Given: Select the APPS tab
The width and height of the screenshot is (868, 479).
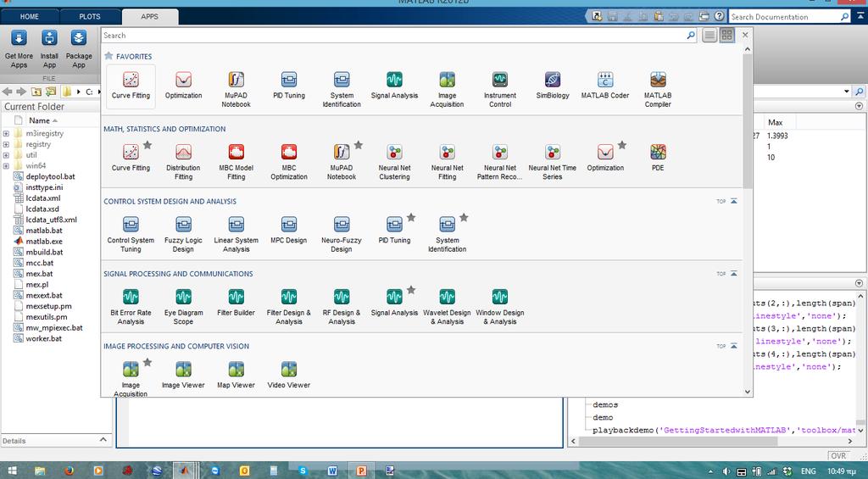Looking at the screenshot, I should pos(149,17).
